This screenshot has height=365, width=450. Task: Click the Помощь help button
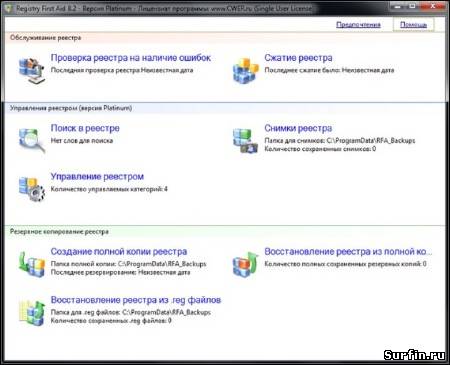click(x=413, y=24)
